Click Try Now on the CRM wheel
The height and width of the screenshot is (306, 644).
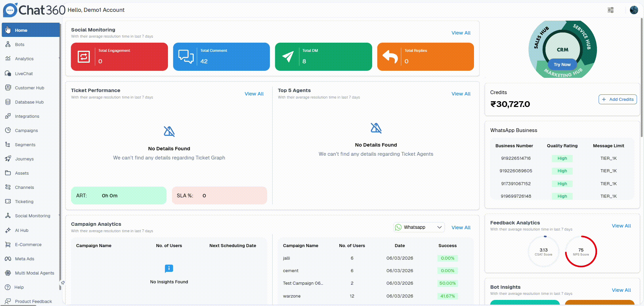point(562,64)
